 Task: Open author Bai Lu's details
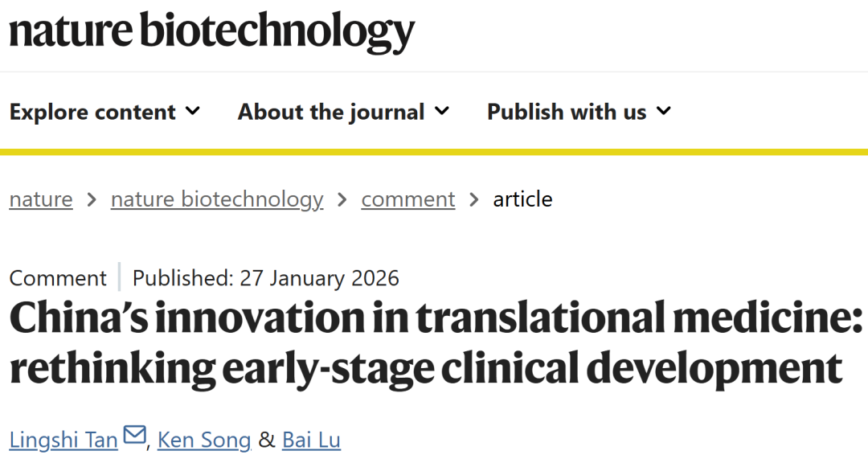click(311, 440)
